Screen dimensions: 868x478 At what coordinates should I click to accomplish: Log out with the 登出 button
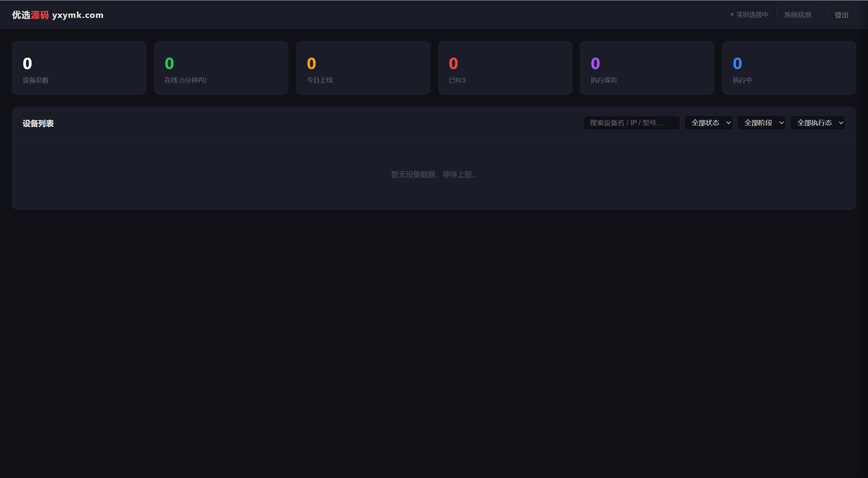[841, 15]
